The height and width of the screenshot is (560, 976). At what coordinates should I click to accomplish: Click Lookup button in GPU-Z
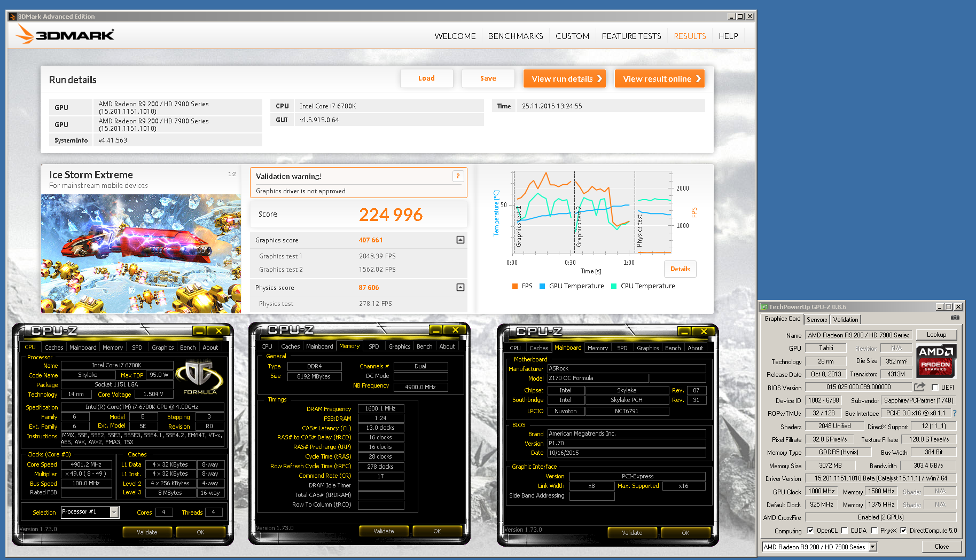coord(936,335)
